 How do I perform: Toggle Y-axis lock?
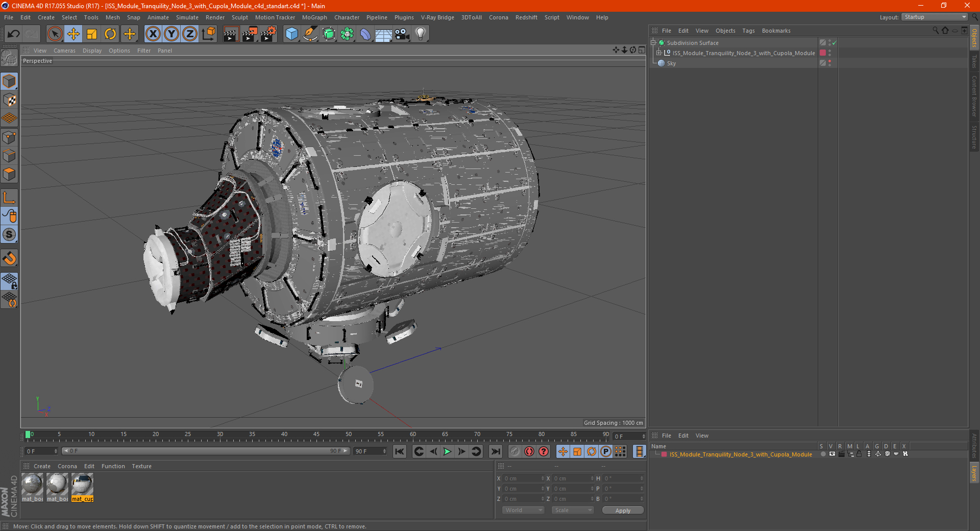pos(171,34)
